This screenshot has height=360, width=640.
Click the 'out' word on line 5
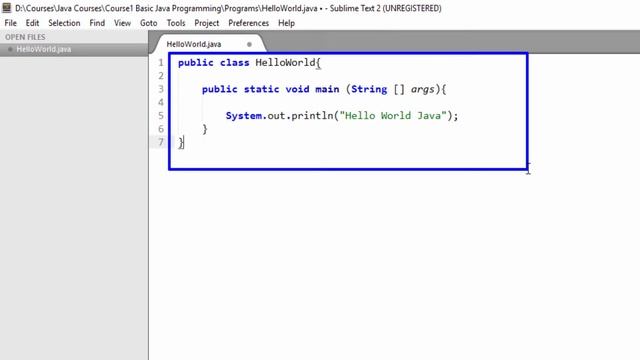[x=276, y=116]
